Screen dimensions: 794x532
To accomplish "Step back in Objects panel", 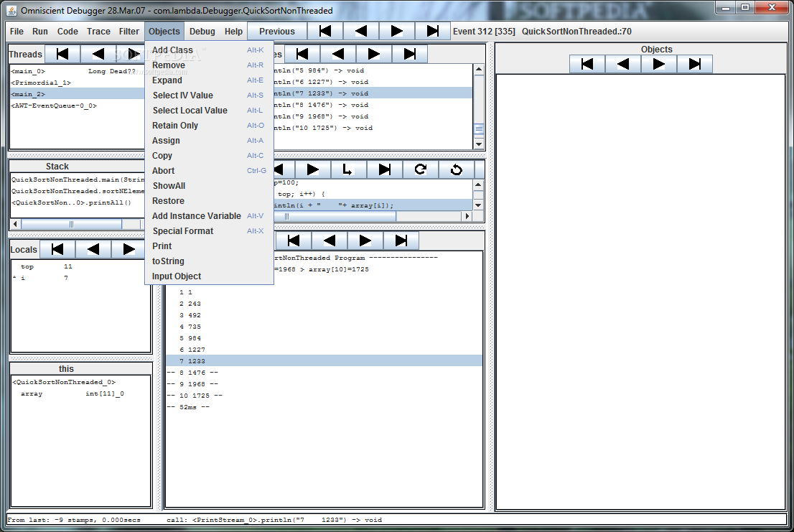I will click(x=623, y=64).
